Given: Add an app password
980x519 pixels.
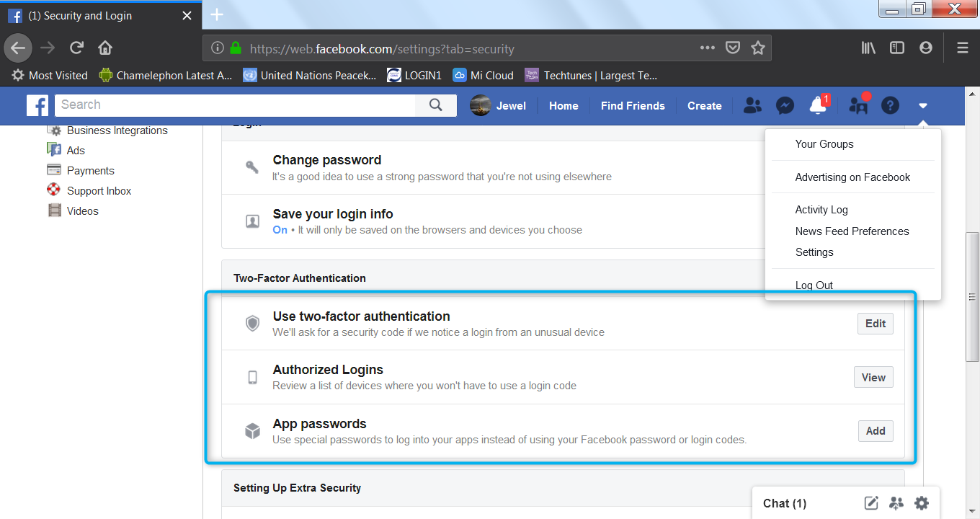Looking at the screenshot, I should point(876,431).
